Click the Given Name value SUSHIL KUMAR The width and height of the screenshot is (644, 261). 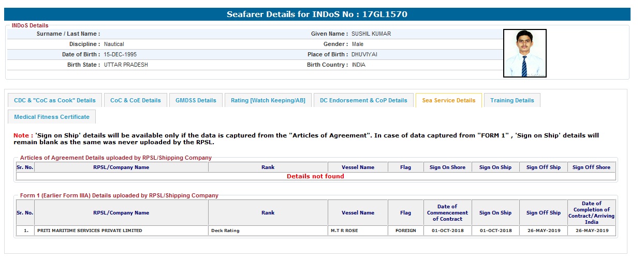coord(371,34)
